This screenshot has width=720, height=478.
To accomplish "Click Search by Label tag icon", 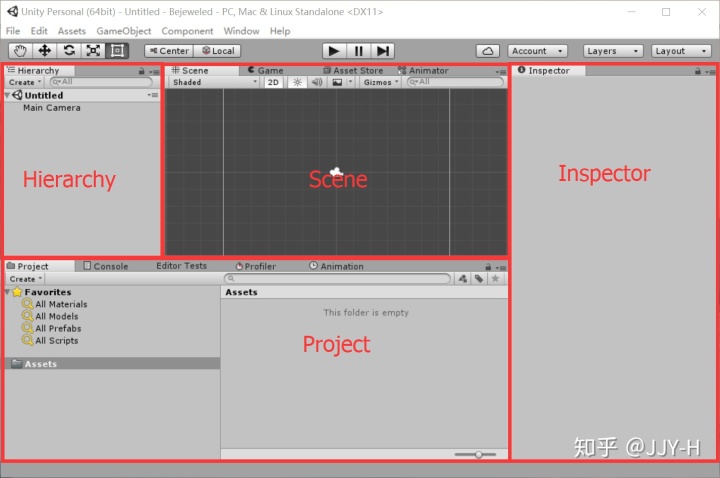I will (x=479, y=279).
